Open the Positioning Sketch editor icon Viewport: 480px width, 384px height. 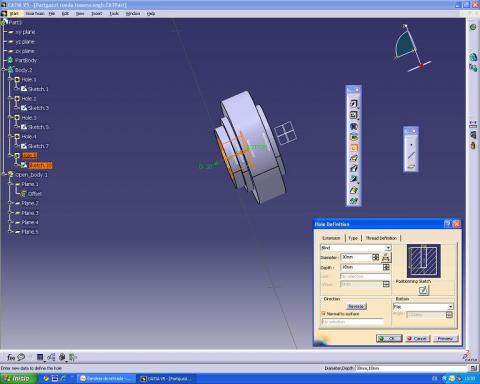coord(423,290)
